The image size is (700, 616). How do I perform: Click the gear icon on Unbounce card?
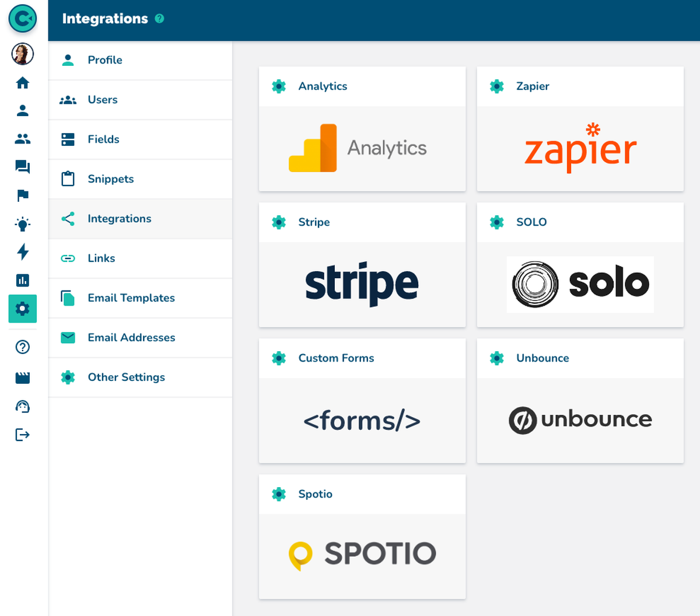coord(497,358)
